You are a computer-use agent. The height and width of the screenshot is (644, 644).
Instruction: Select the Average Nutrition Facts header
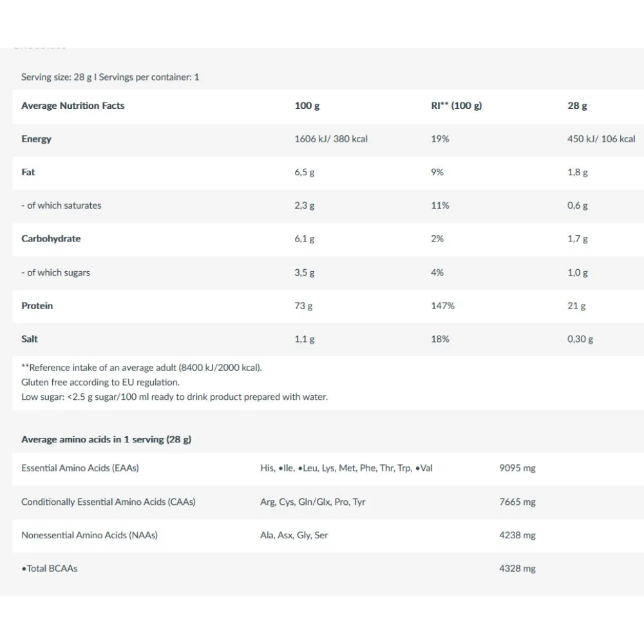pyautogui.click(x=73, y=106)
